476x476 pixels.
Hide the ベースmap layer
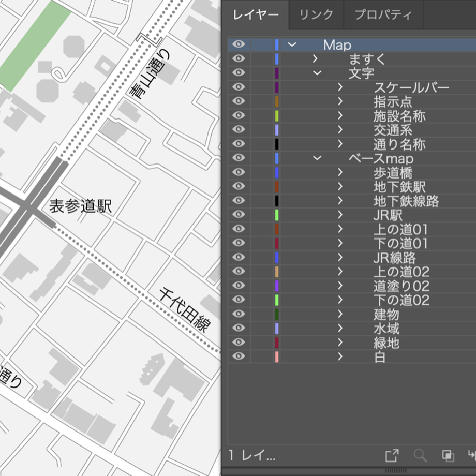[x=239, y=158]
